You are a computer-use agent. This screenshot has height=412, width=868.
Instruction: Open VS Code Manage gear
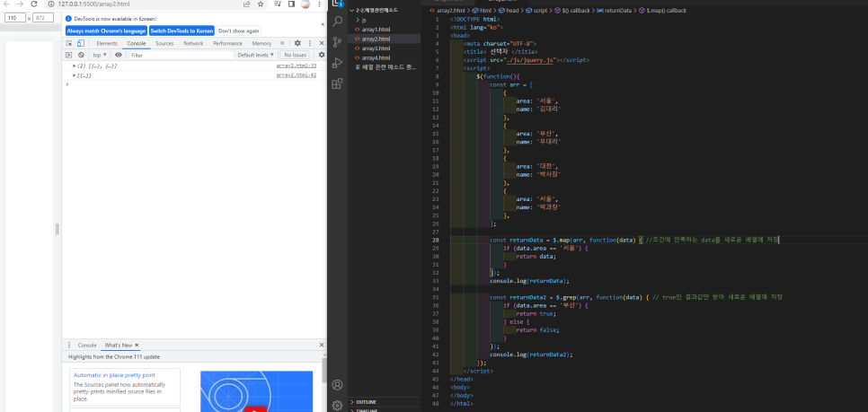pos(337,406)
